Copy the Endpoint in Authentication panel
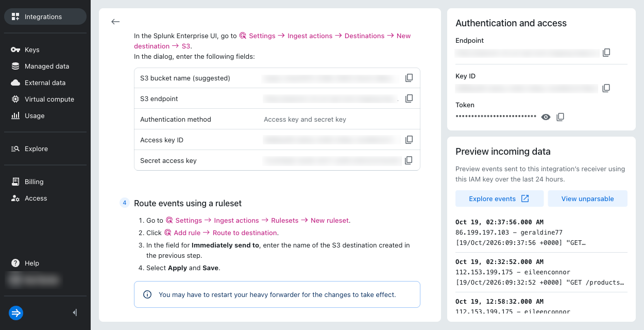Viewport: 644px width, 330px height. pos(606,53)
